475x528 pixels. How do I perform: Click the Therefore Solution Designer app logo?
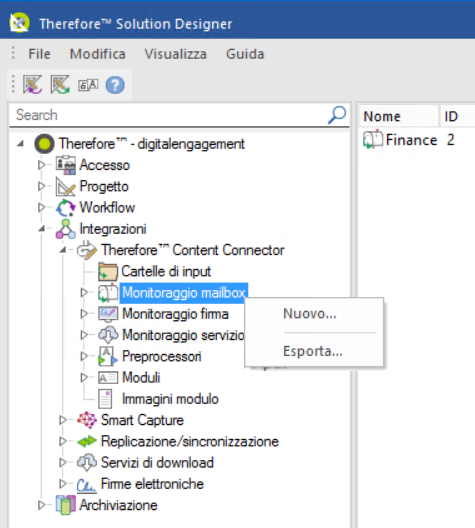tap(20, 23)
